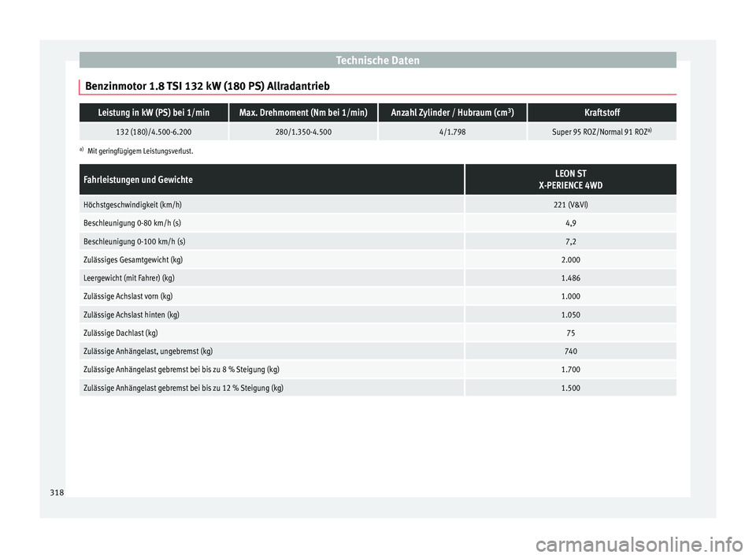
Task: Select the row label 'Zulässiges Gesamtgewicht (kg)'
Action: point(133,260)
